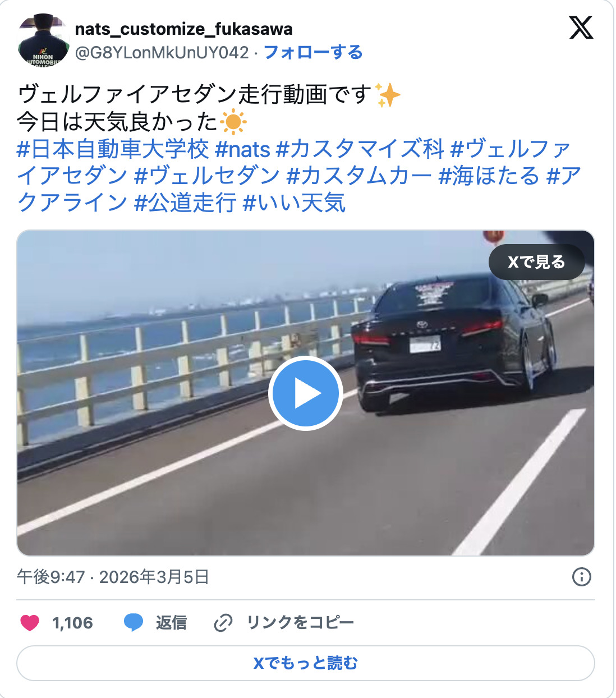Screen dimensions: 616x698
Task: Click the 'Xで見る' button on video
Action: point(536,262)
